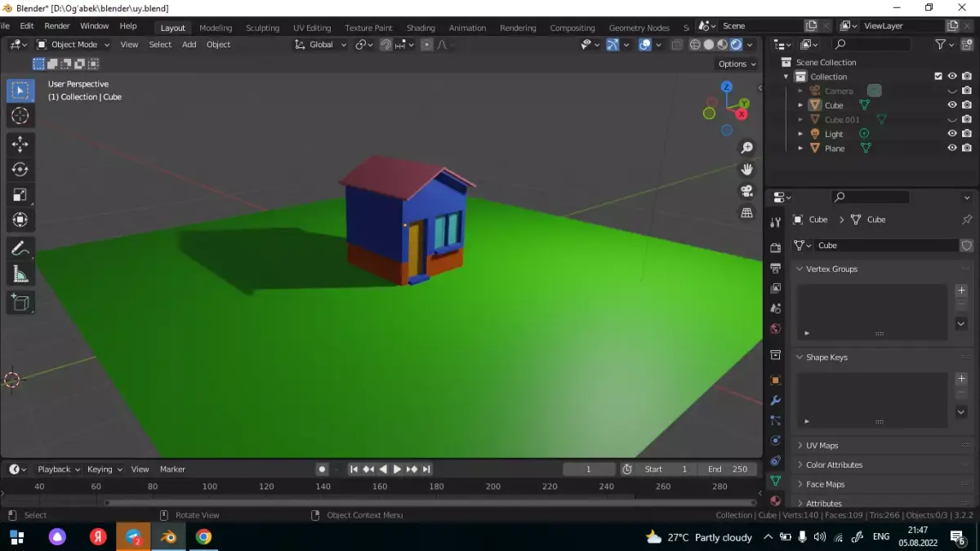The height and width of the screenshot is (551, 980).
Task: Open the Modifiers wrench tab
Action: point(776,401)
